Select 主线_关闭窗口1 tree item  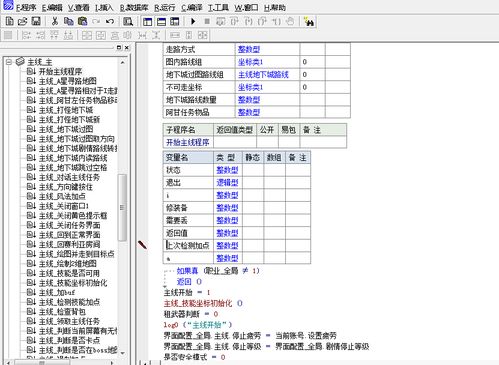coord(64,206)
